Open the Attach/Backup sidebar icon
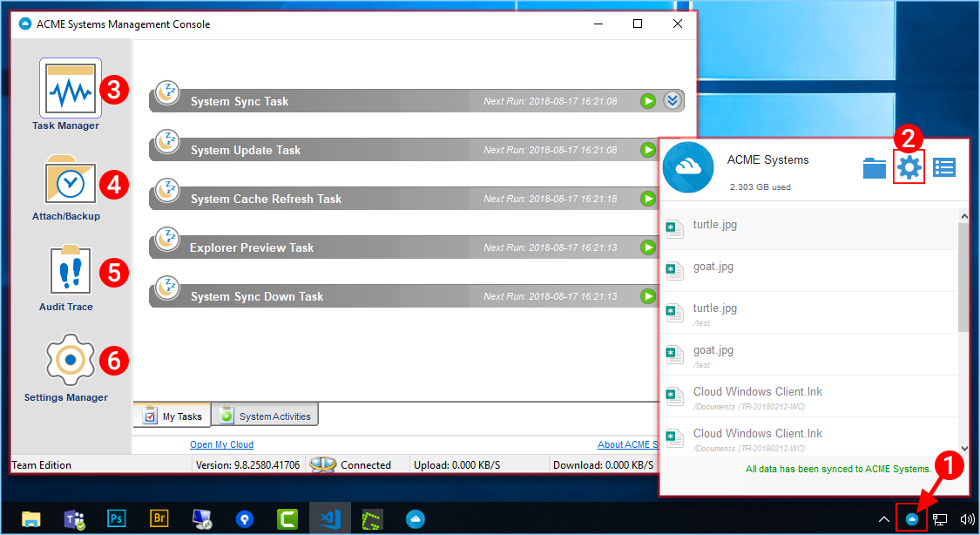The image size is (980, 535). (70, 180)
